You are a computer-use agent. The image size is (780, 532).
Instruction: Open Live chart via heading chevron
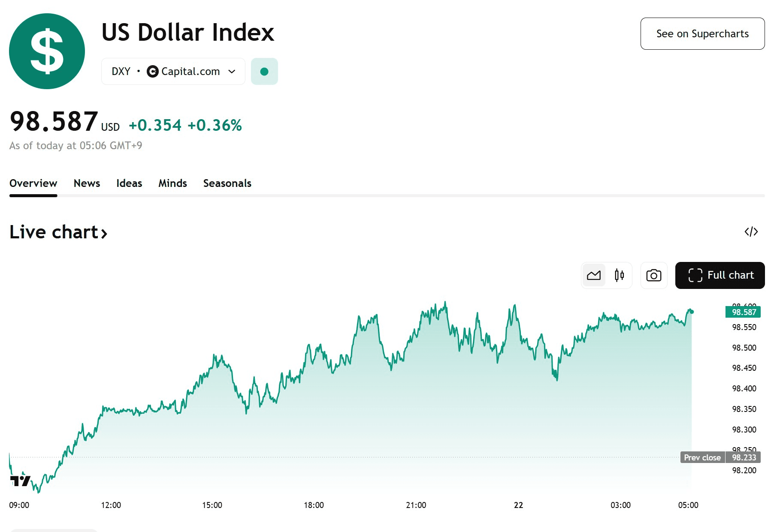pos(104,233)
